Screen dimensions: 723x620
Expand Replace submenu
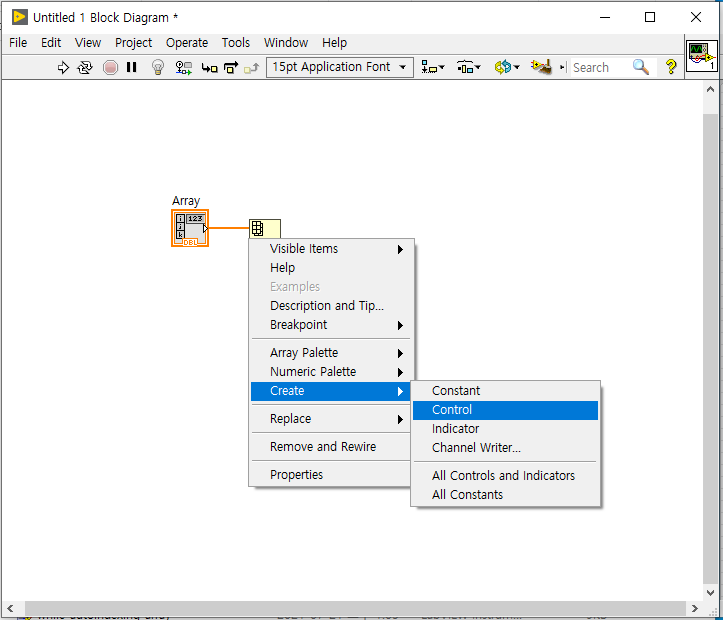pyautogui.click(x=331, y=419)
